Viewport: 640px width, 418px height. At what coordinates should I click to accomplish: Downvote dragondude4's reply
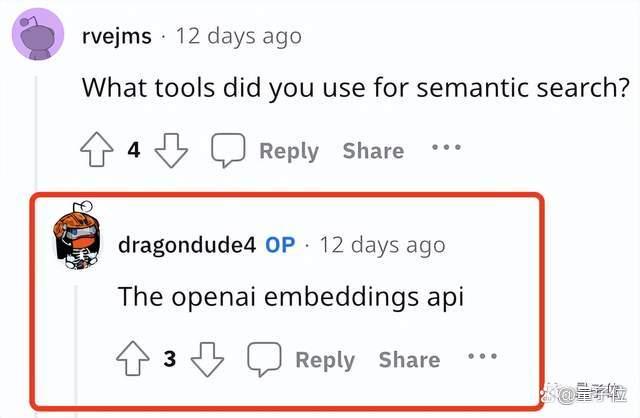point(207,359)
